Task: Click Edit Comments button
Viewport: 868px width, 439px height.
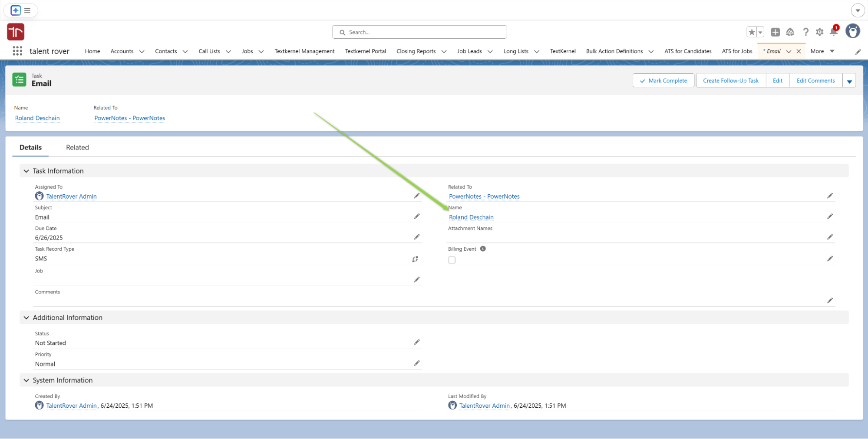Action: (x=815, y=81)
